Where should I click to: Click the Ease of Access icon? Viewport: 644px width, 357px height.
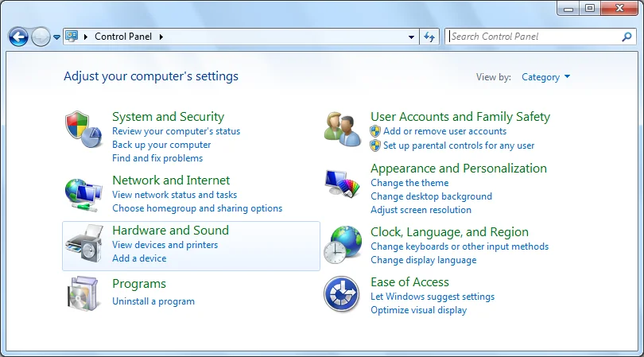pos(343,294)
